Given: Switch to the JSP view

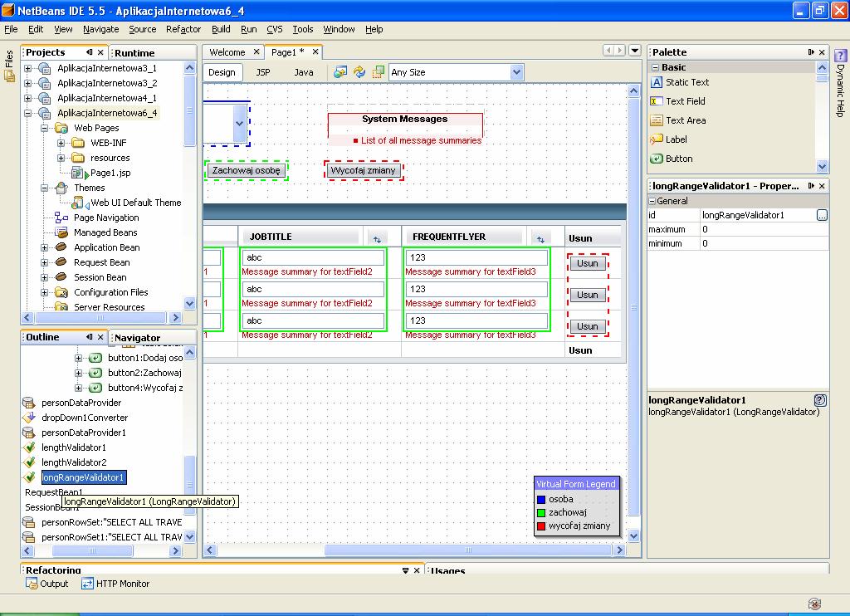Looking at the screenshot, I should pos(263,72).
